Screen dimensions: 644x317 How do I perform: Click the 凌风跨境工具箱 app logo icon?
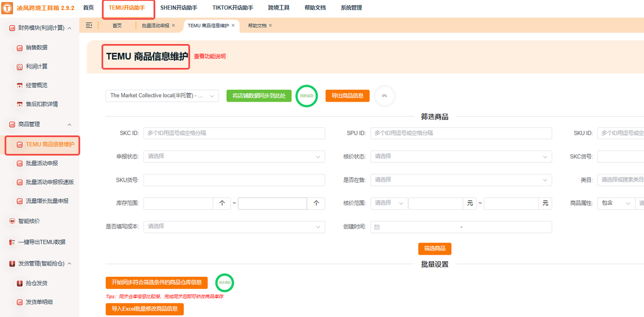(7, 8)
